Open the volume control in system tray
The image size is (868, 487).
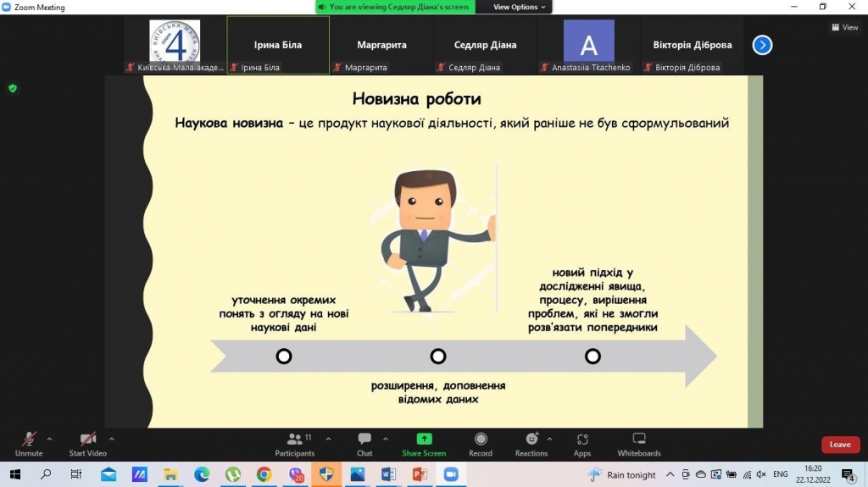pyautogui.click(x=761, y=474)
